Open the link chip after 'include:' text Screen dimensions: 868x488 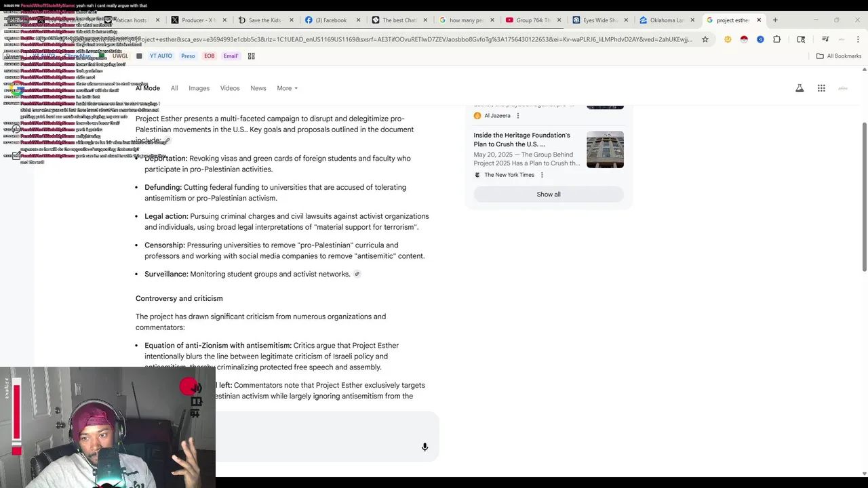pyautogui.click(x=167, y=140)
